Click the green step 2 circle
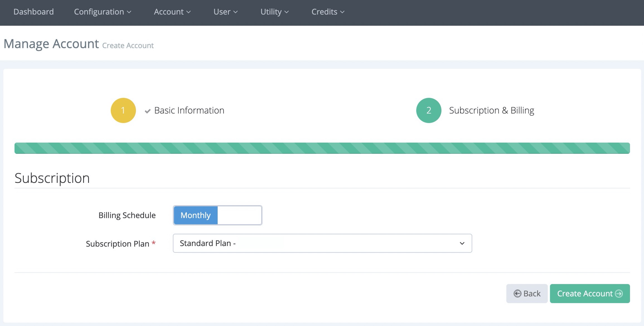644x326 pixels. [x=428, y=110]
